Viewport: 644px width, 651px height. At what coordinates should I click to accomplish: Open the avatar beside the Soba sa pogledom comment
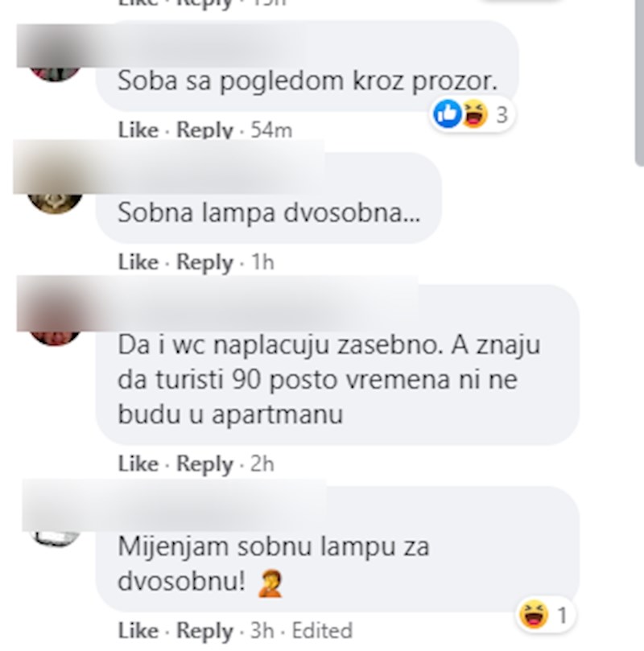(x=55, y=74)
